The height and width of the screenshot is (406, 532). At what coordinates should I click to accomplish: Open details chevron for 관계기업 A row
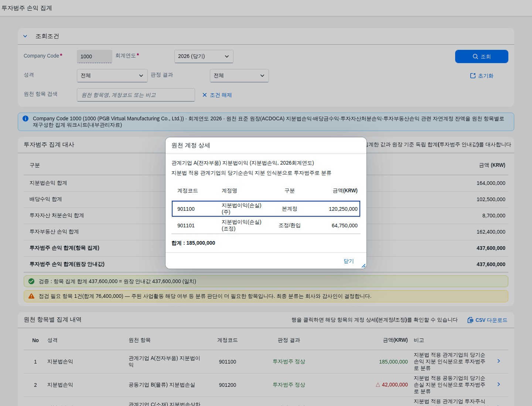coord(499,361)
